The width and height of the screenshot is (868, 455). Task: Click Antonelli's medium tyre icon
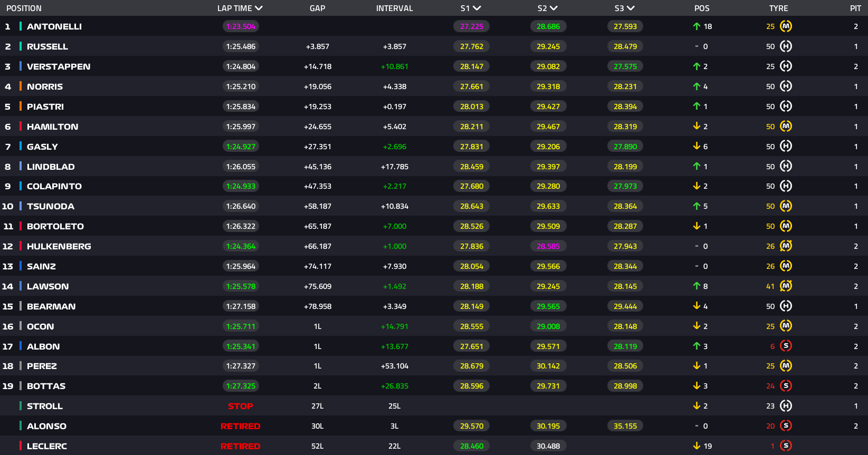[x=786, y=26]
